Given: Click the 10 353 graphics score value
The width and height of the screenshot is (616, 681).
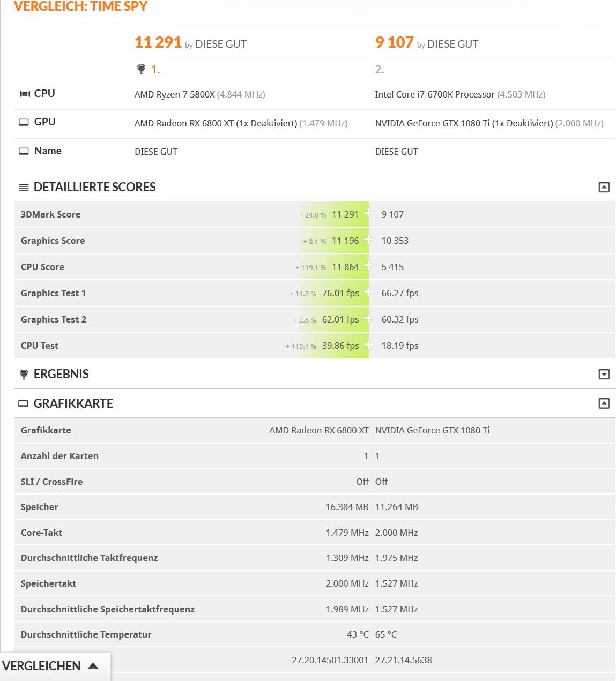Looking at the screenshot, I should tap(395, 241).
